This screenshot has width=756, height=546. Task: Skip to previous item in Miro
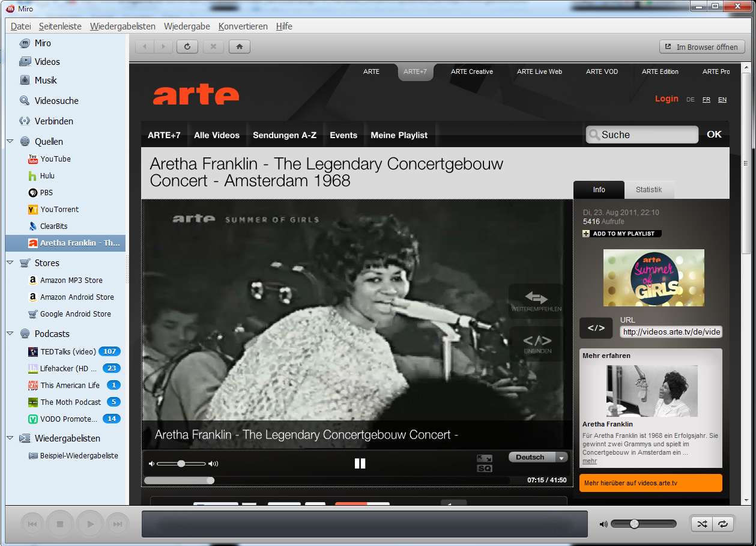point(33,524)
